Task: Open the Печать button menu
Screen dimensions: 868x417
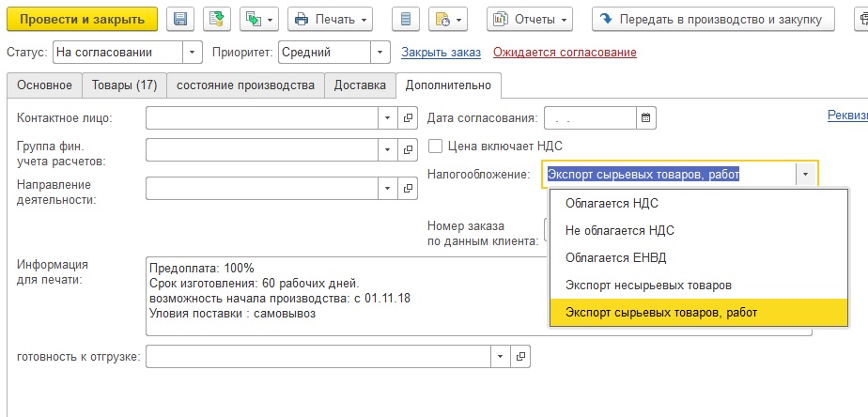Action: 331,20
